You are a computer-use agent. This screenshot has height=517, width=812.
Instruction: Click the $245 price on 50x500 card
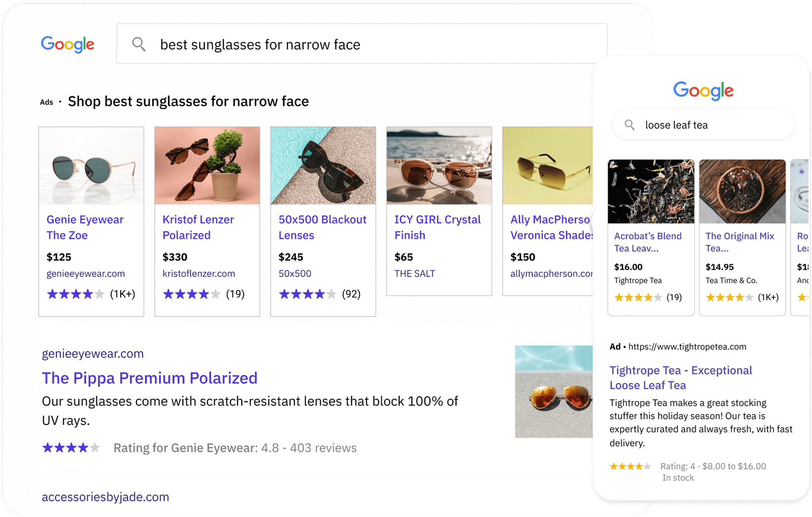[x=290, y=257]
